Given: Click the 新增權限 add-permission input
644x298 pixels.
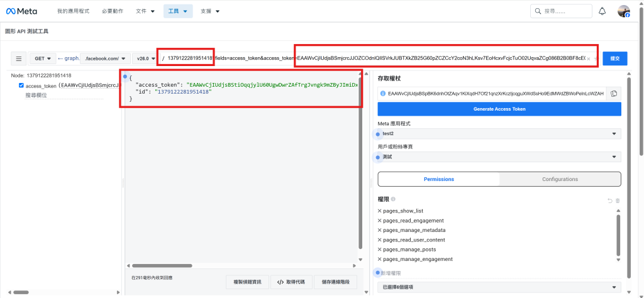Looking at the screenshot, I should [x=499, y=273].
